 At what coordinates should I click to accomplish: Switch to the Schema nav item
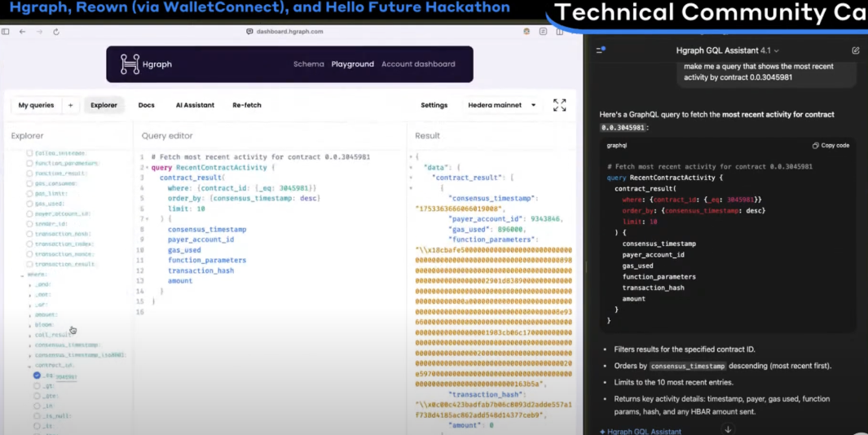pos(308,64)
